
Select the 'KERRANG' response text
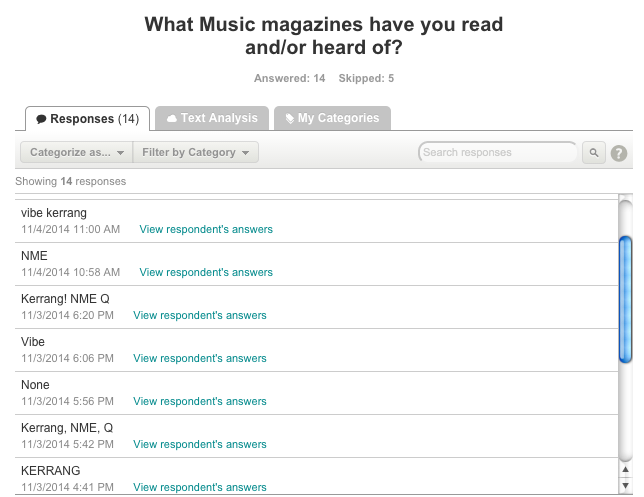coord(51,471)
